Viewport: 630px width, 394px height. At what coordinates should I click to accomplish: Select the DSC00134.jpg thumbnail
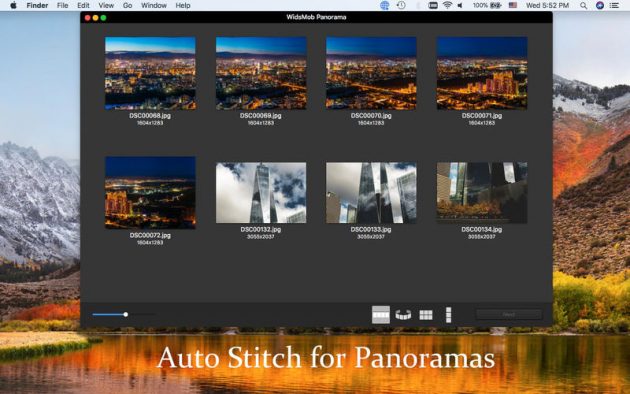click(482, 193)
